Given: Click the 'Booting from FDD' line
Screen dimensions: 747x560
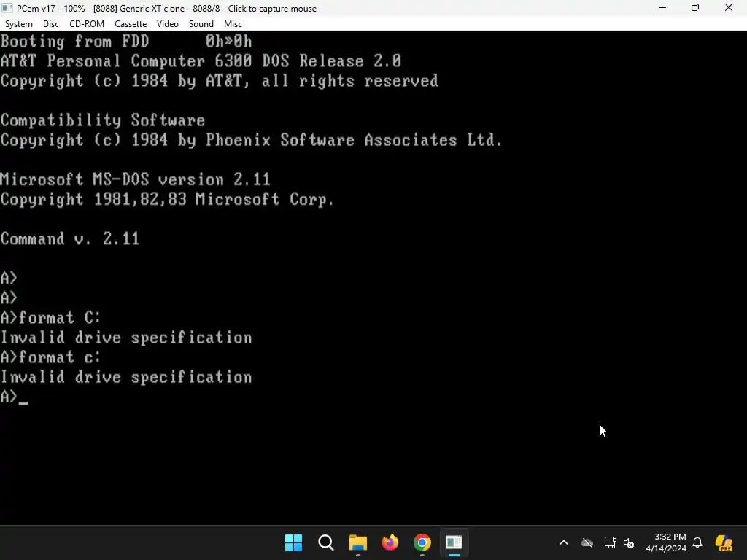Looking at the screenshot, I should (126, 42).
